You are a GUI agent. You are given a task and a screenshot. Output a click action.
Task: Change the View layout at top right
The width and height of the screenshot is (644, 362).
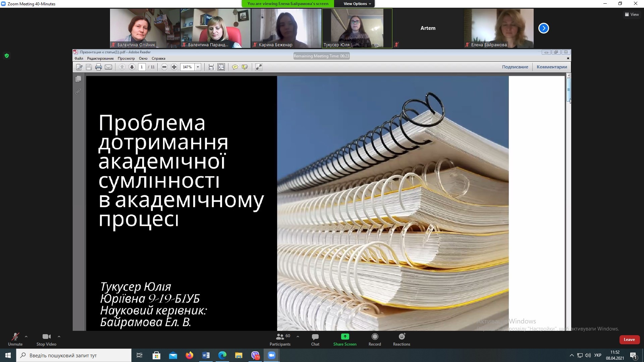click(632, 14)
